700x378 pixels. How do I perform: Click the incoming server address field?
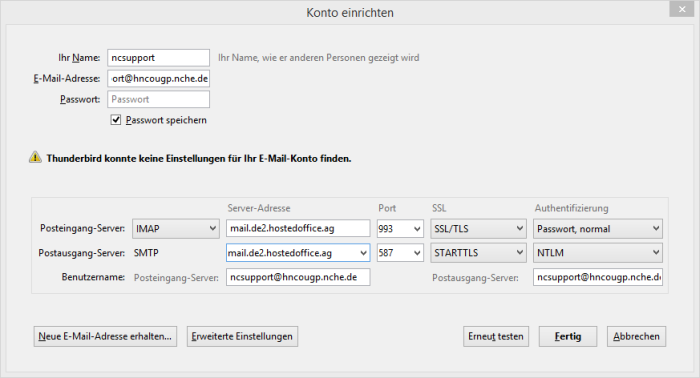tap(298, 228)
